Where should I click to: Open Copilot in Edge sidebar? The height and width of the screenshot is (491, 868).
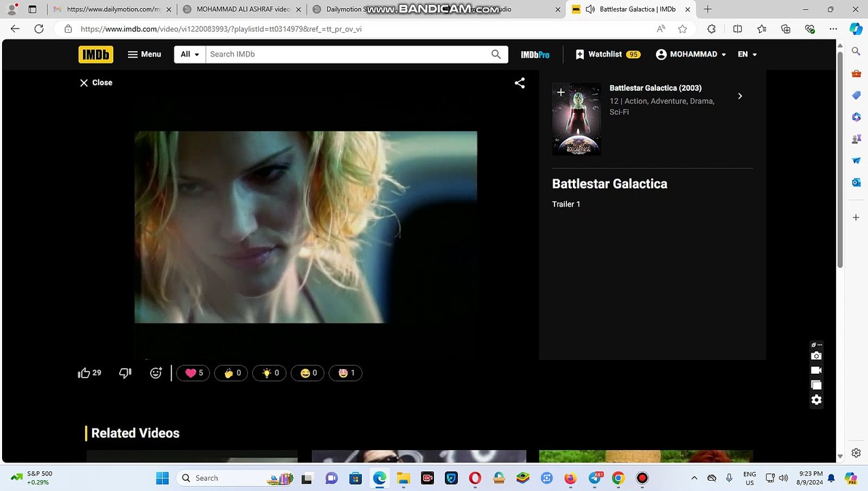[x=856, y=29]
